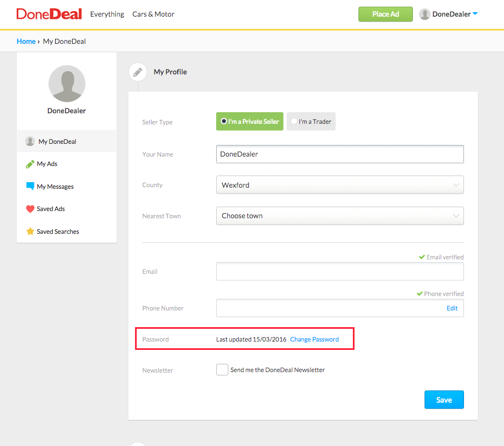
Task: Click the red heart Saved Ads icon
Action: click(30, 209)
